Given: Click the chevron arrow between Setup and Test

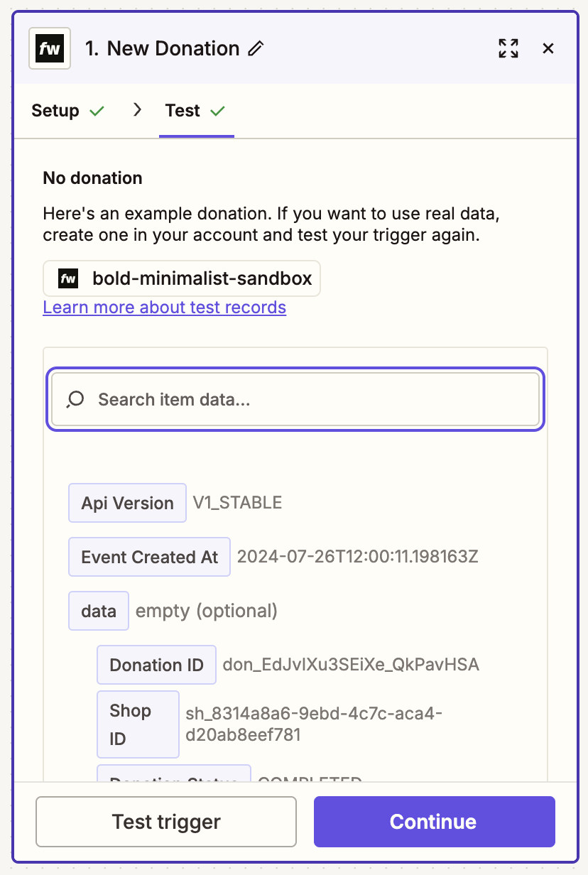Looking at the screenshot, I should point(138,110).
